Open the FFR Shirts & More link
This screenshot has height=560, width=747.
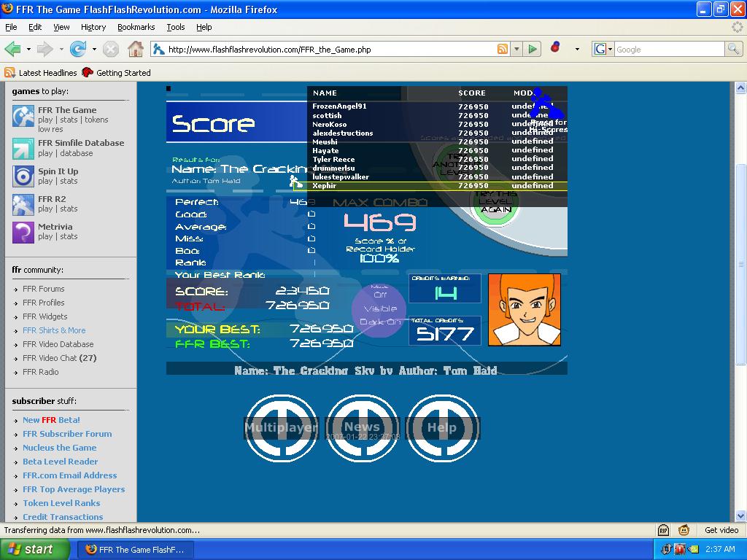pos(54,330)
